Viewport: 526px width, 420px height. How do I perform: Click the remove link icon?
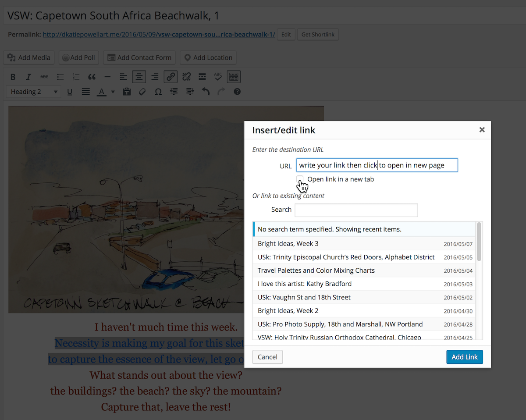(186, 77)
